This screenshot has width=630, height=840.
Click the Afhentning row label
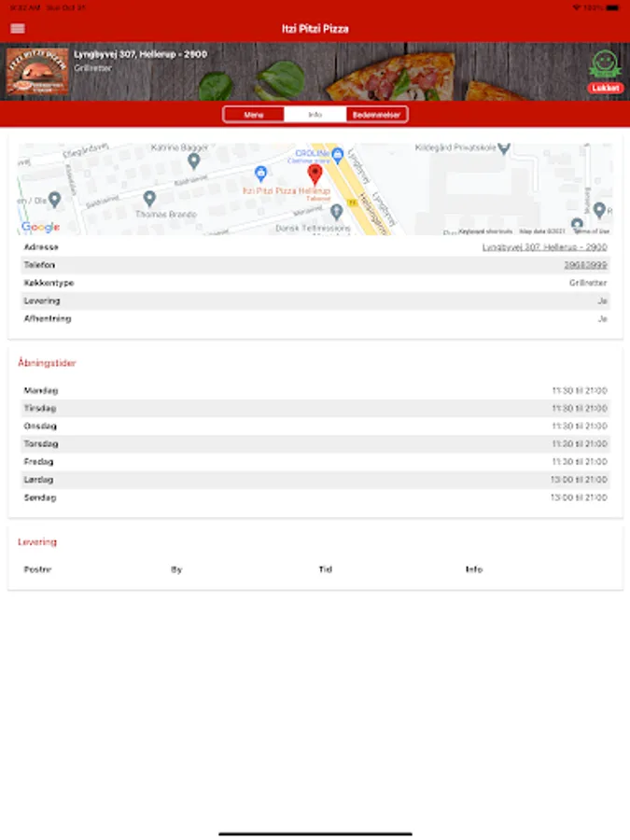pos(48,319)
